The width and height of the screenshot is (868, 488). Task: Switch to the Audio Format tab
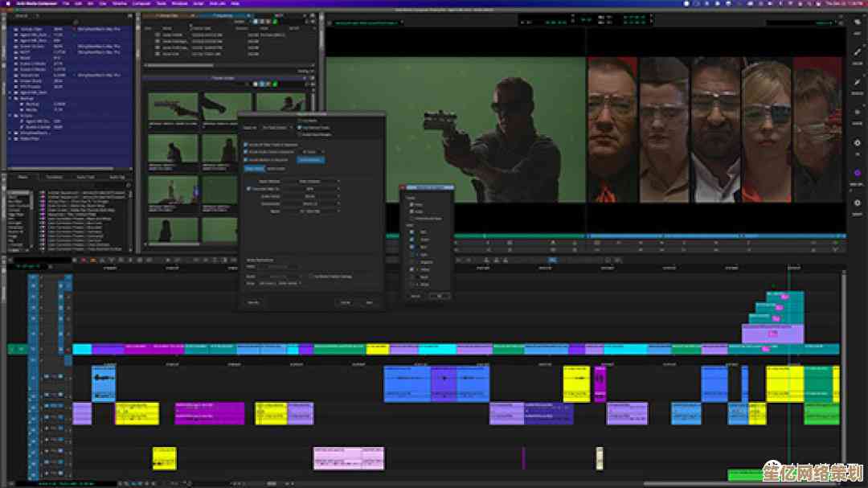[276, 169]
